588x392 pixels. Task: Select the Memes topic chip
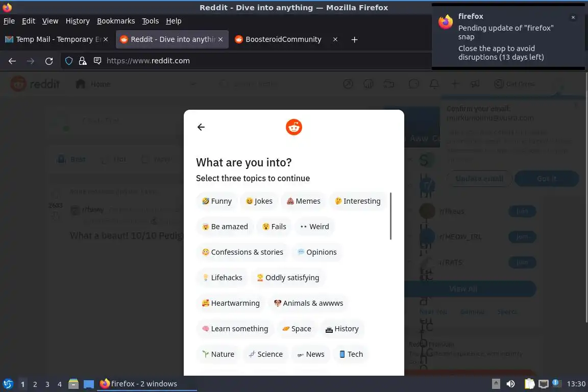click(303, 201)
